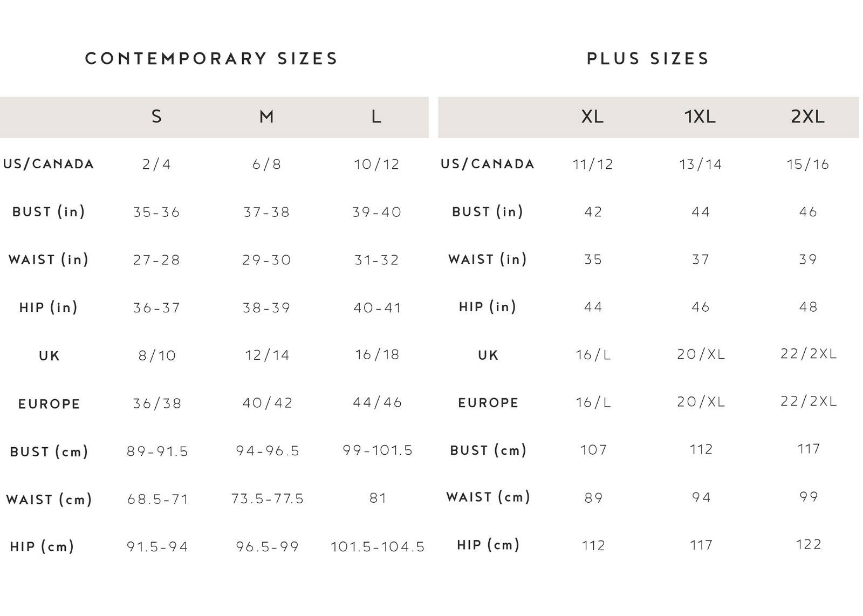Click the 22/2XL UK size cell
863x616 pixels.
(x=809, y=354)
